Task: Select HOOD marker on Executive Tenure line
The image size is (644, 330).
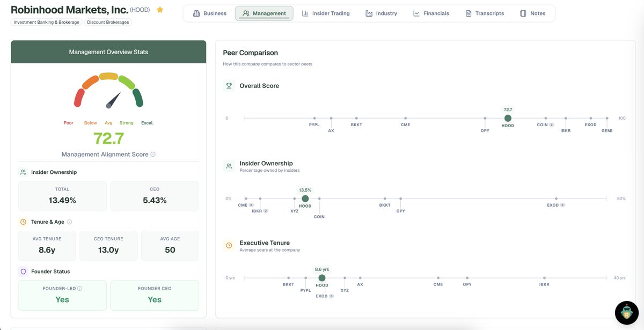Action: [322, 278]
